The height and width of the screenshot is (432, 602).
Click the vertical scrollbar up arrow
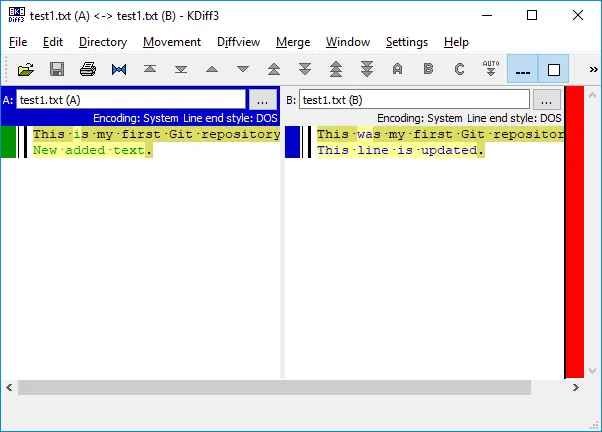pyautogui.click(x=592, y=95)
